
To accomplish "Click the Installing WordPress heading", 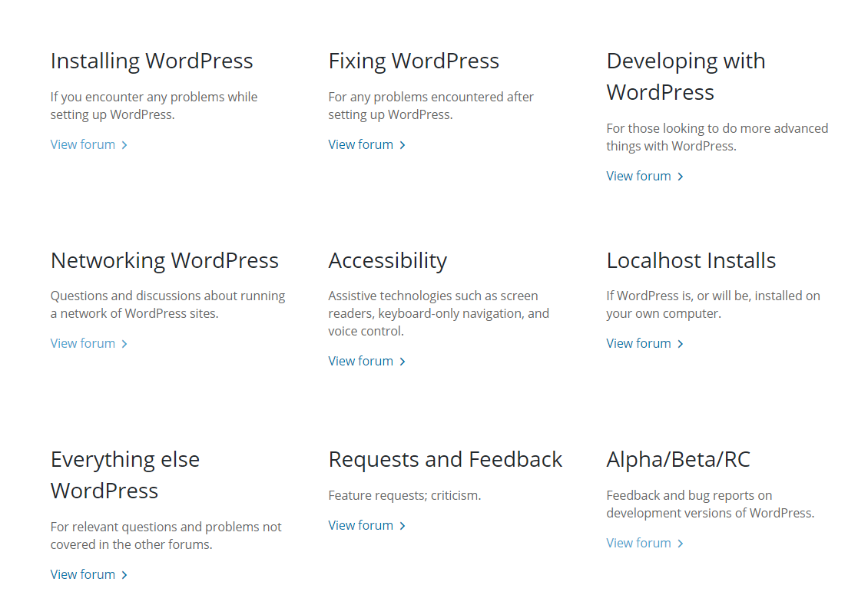I will [151, 61].
